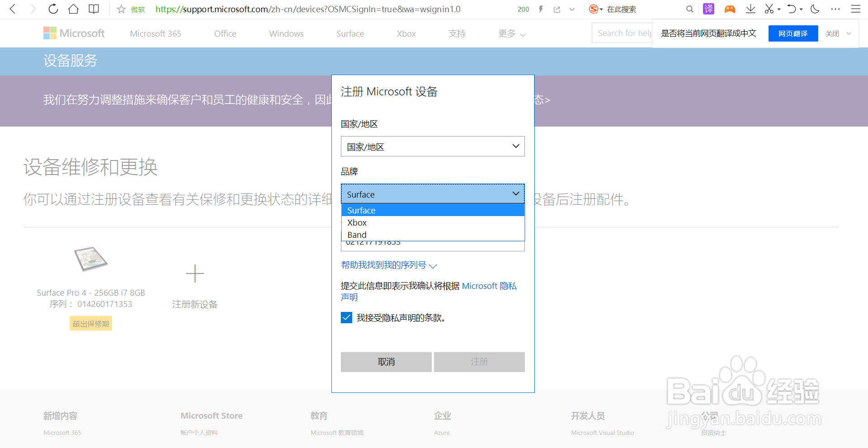
Task: Expand the address bar dropdown chevron
Action: click(572, 9)
